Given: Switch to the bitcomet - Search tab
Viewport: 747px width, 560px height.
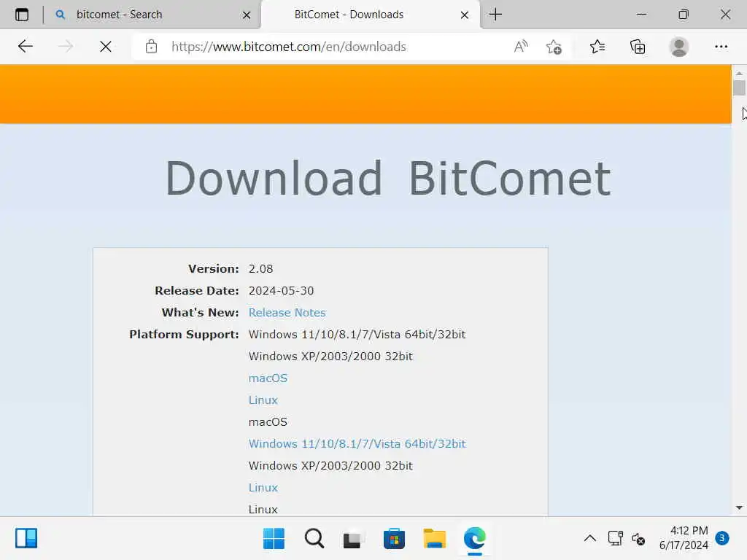Looking at the screenshot, I should (152, 15).
